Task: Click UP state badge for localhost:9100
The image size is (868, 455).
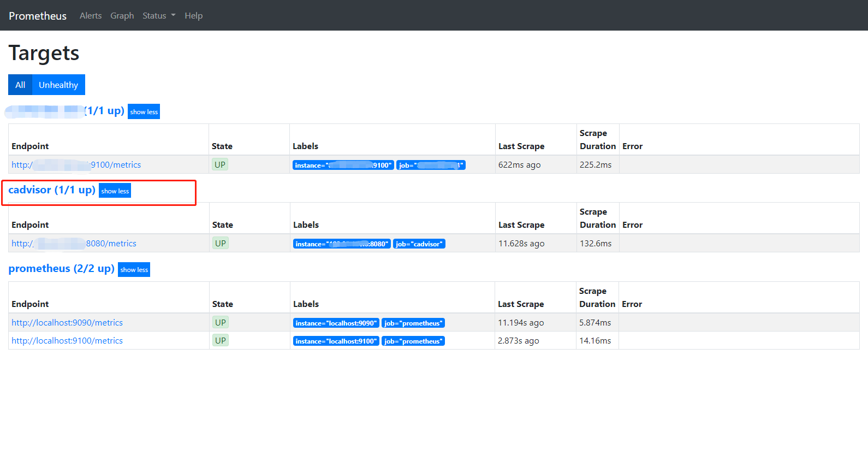Action: point(221,340)
